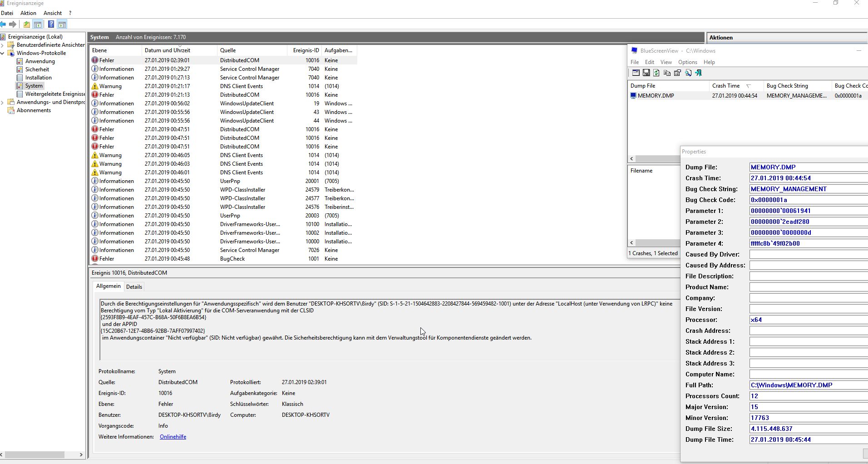Expand the Benutzerdefinierte Ansichten tree node
The image size is (868, 464).
click(3, 45)
